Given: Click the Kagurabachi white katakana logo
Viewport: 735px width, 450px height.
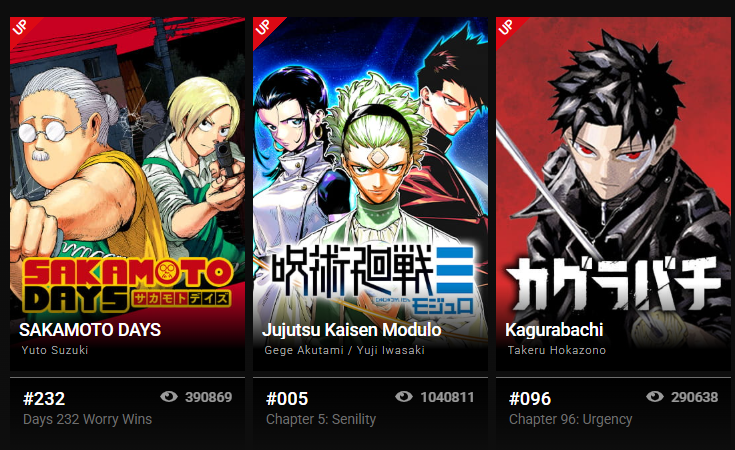Looking at the screenshot, I should [613, 285].
